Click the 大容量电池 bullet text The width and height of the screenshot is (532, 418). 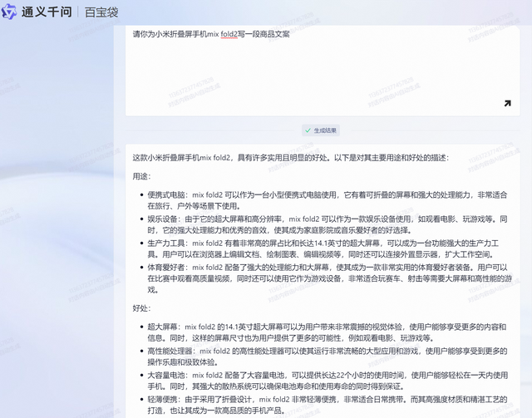(x=328, y=381)
